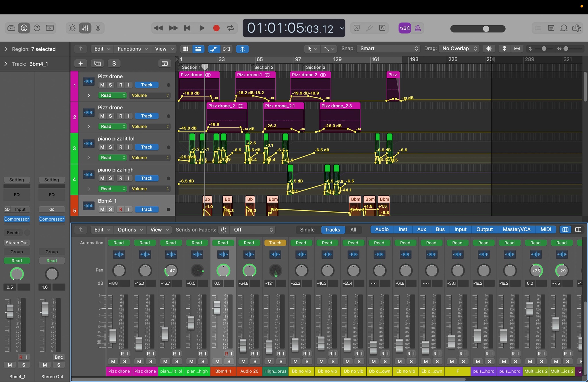The height and width of the screenshot is (382, 588).
Task: Click Track automation button on Pizz drone track 2
Action: coord(146,116)
